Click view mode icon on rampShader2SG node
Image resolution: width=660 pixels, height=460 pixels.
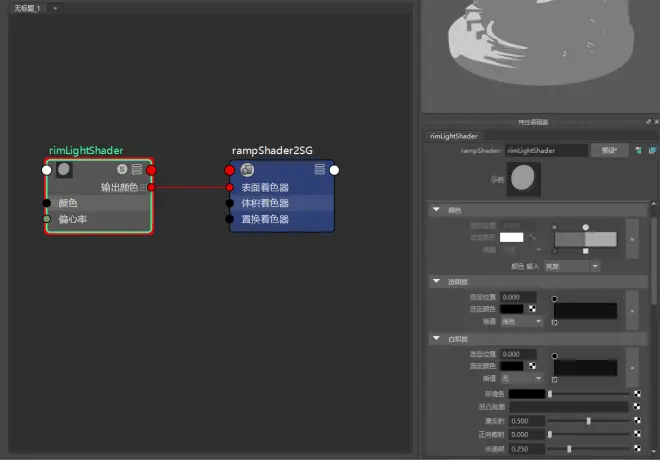(319, 170)
